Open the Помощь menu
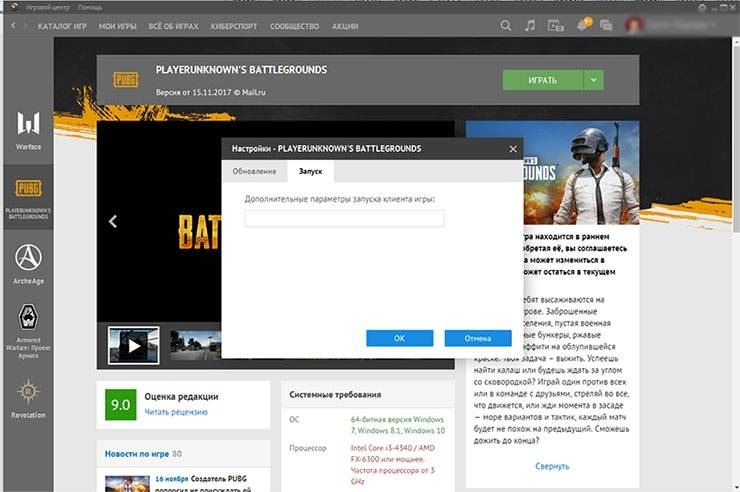The image size is (740, 492). click(x=90, y=7)
